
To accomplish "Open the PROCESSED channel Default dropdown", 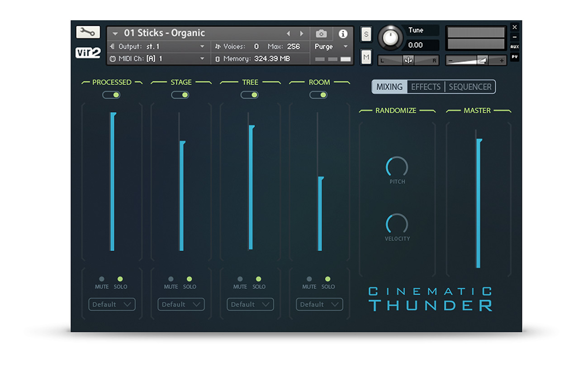I will (112, 304).
